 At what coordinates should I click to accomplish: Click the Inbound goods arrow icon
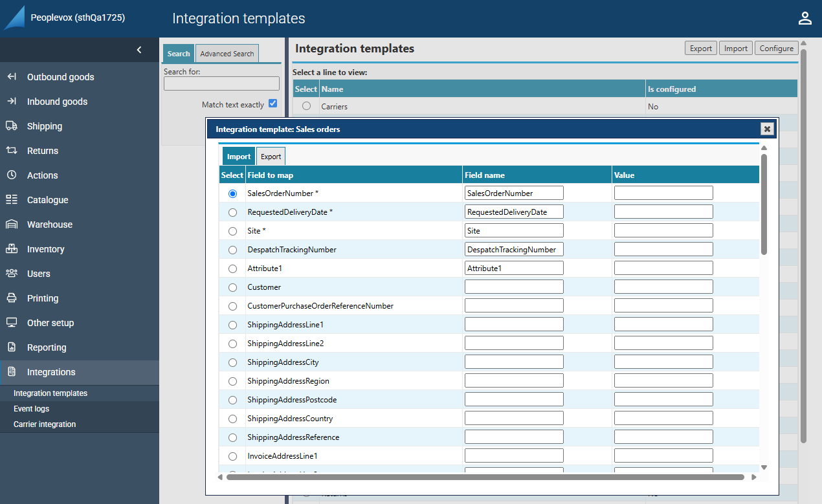(x=12, y=102)
